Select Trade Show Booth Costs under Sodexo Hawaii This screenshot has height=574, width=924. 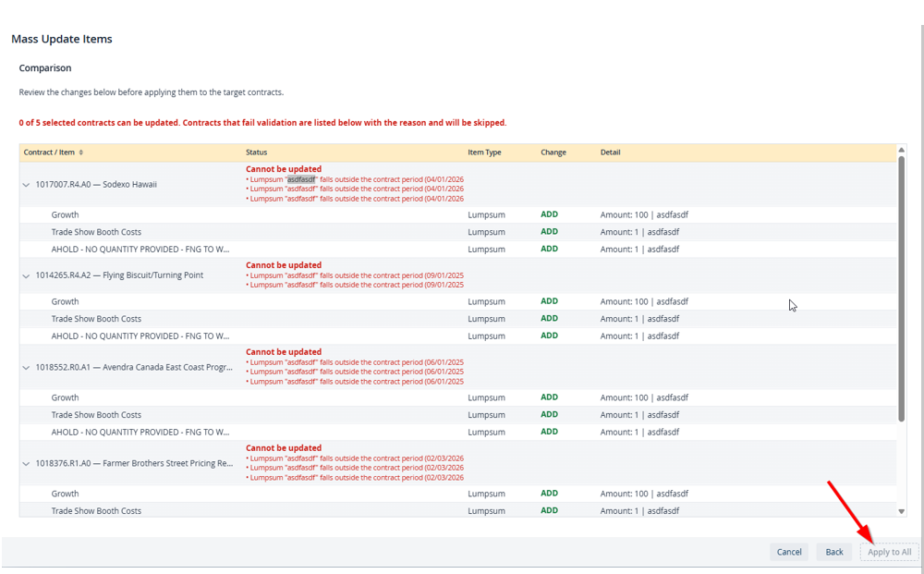(x=458, y=232)
